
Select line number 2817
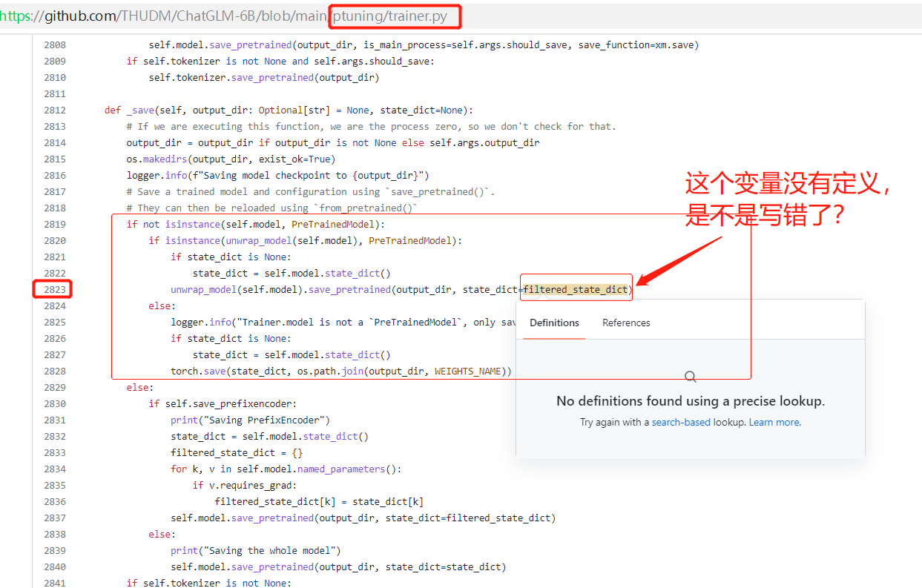[55, 191]
